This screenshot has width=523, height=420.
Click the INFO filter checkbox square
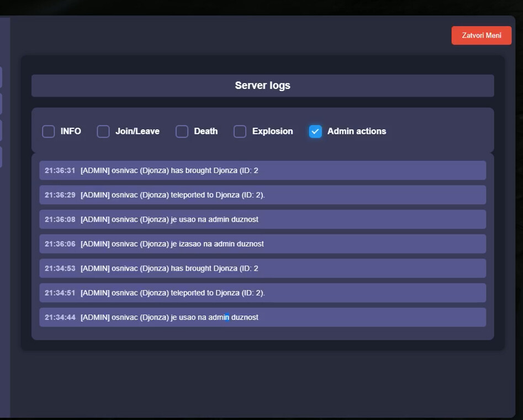tap(48, 132)
